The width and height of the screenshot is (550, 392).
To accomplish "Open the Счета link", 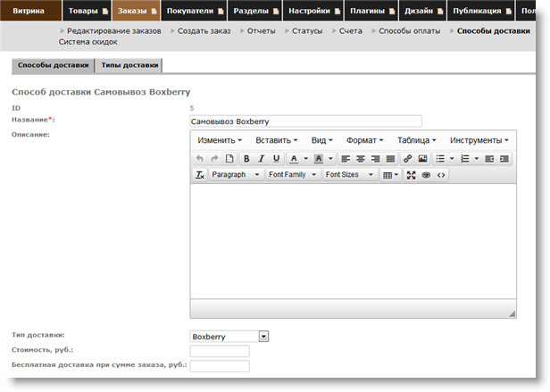I will coord(350,31).
